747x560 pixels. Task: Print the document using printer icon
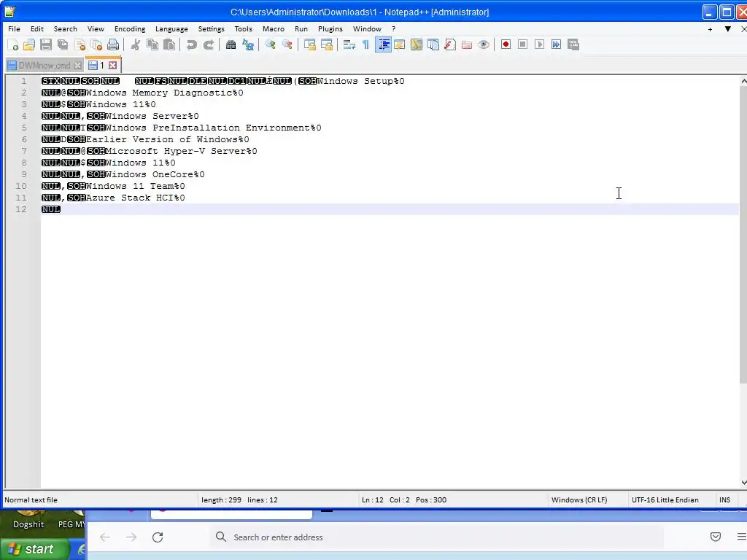click(113, 44)
